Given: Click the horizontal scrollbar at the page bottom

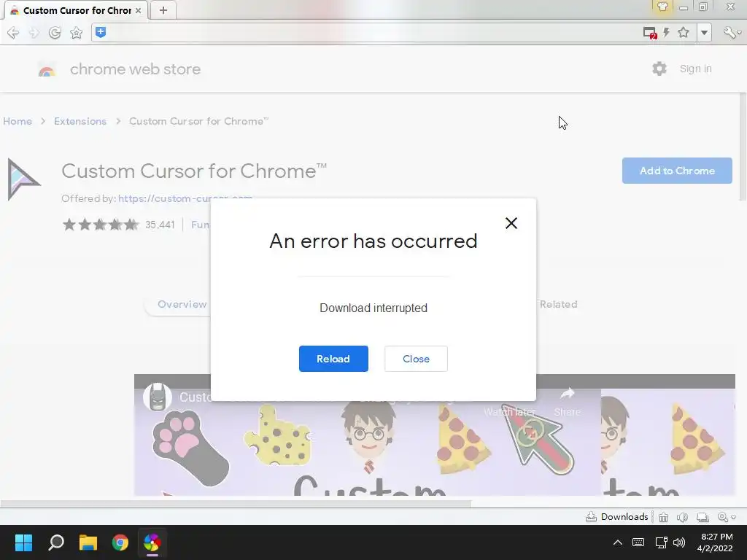Looking at the screenshot, I should [x=236, y=504].
